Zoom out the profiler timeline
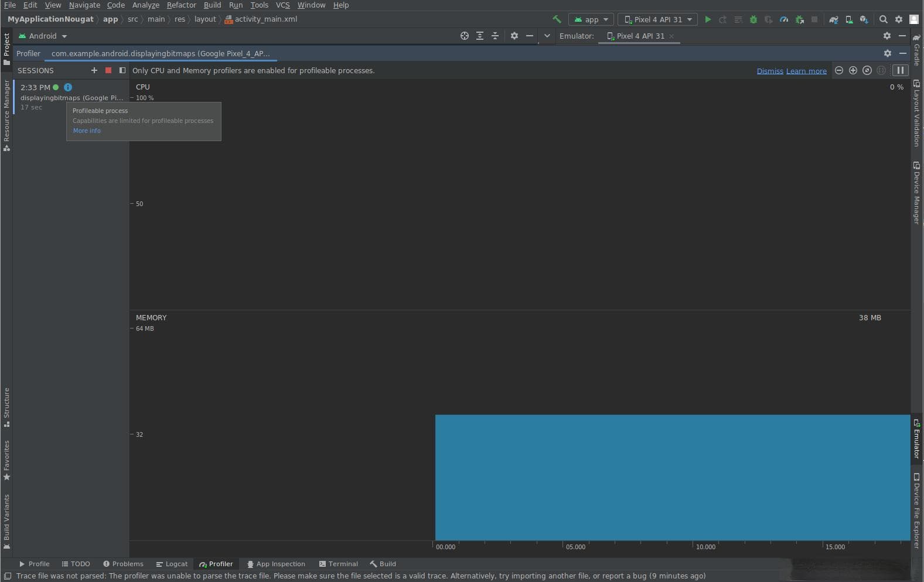 839,70
